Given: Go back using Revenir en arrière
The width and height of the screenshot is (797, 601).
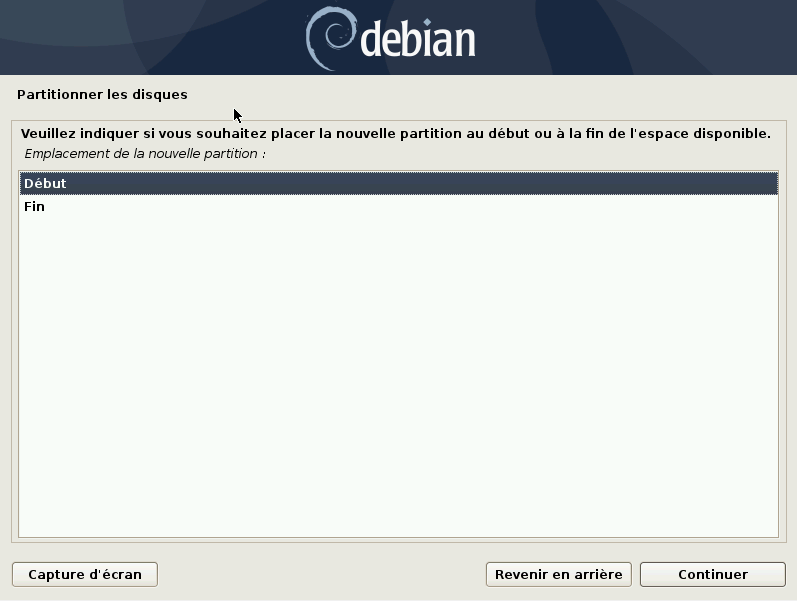Looking at the screenshot, I should tap(559, 575).
